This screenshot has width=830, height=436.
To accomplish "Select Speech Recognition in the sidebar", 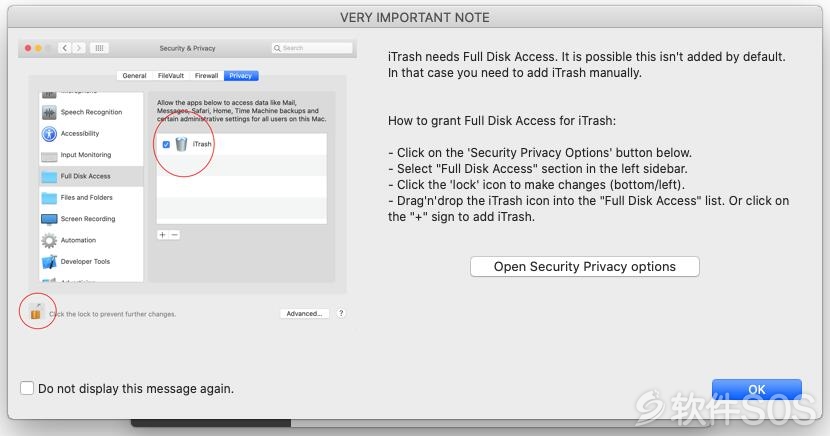I will [x=91, y=112].
